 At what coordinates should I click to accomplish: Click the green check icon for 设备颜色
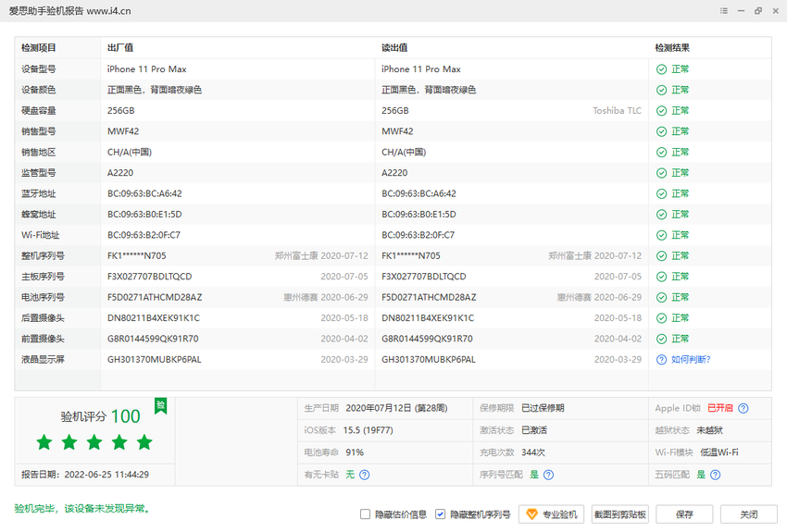661,90
